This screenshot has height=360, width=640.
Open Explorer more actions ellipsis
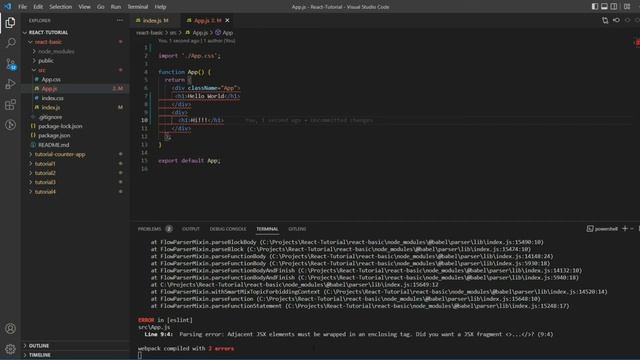[120, 20]
